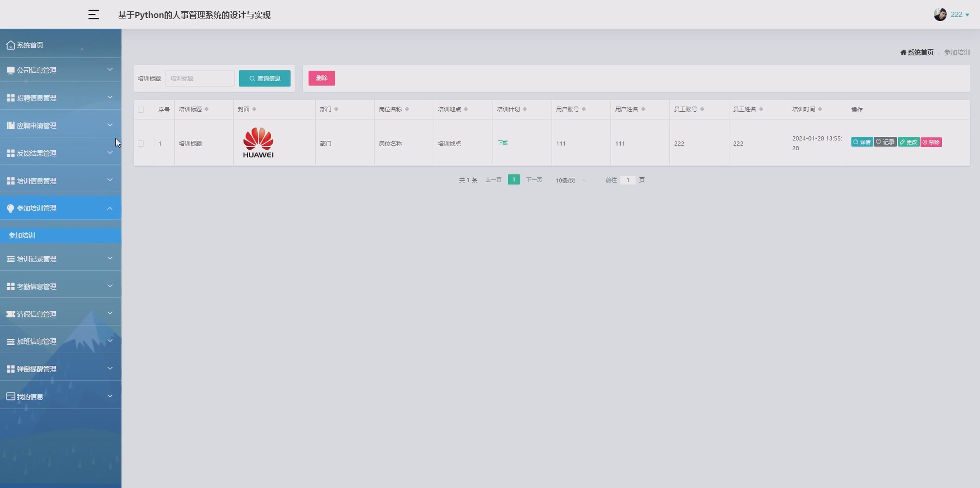980x488 pixels.
Task: Click 系统首页 house icon in sidebar
Action: (x=11, y=45)
